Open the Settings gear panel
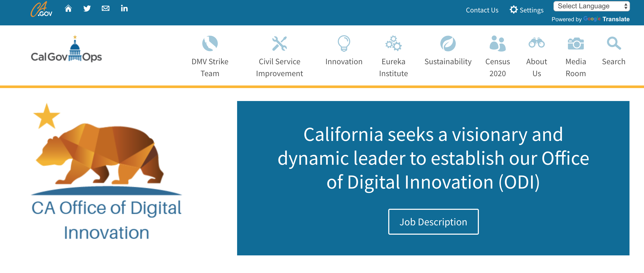 (x=526, y=10)
